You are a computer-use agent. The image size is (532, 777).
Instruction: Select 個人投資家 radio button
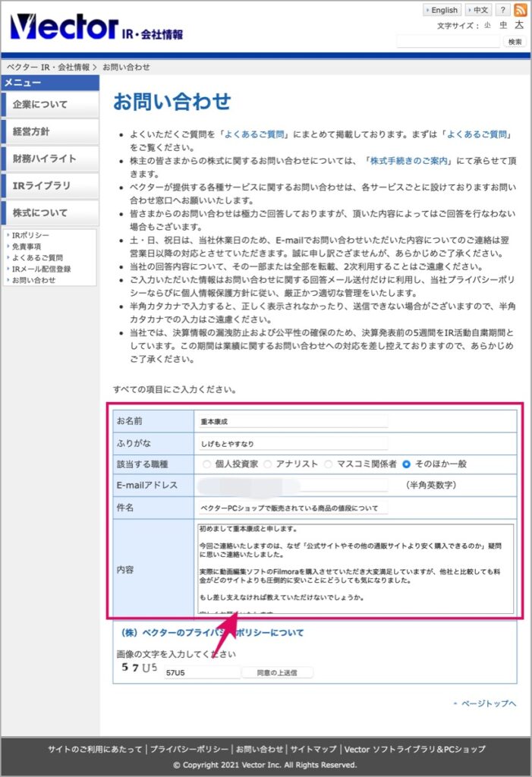206,464
